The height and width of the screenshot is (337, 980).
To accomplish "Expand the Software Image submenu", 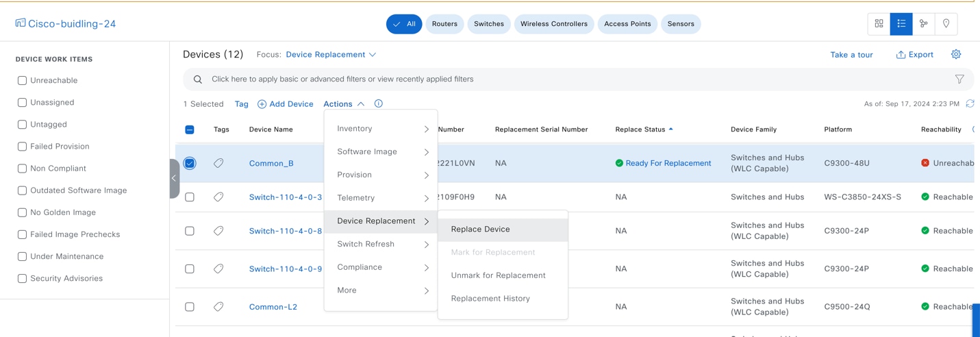I will click(x=381, y=152).
